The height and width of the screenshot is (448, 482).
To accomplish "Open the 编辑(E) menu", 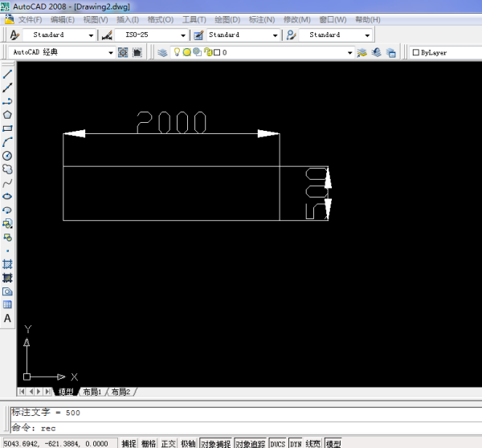I will [x=63, y=19].
